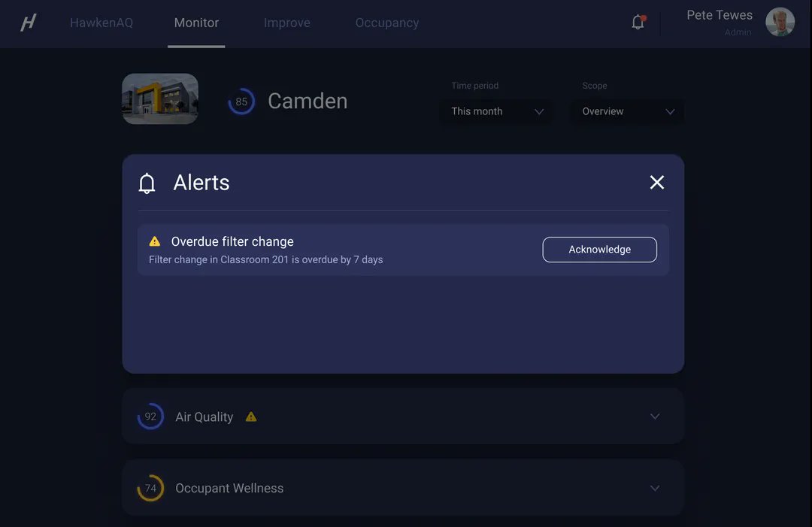The height and width of the screenshot is (527, 812).
Task: Click the Camden building title
Action: (x=308, y=101)
